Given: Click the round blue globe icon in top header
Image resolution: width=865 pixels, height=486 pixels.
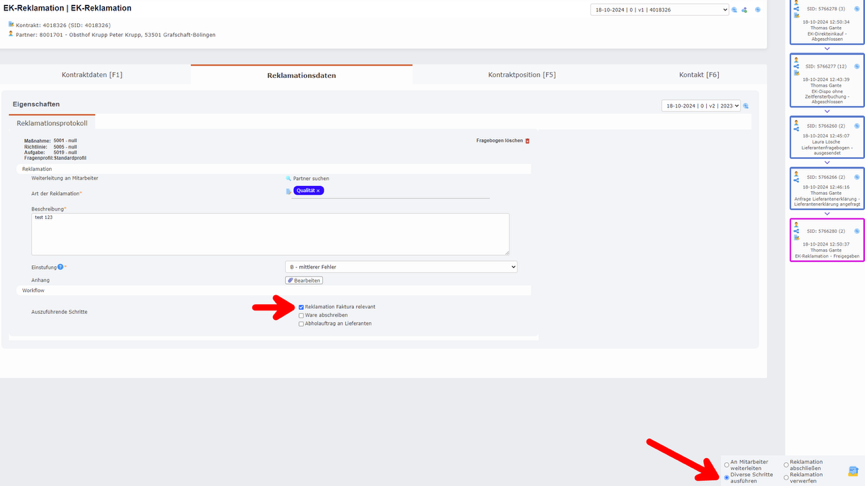Looking at the screenshot, I should (757, 10).
